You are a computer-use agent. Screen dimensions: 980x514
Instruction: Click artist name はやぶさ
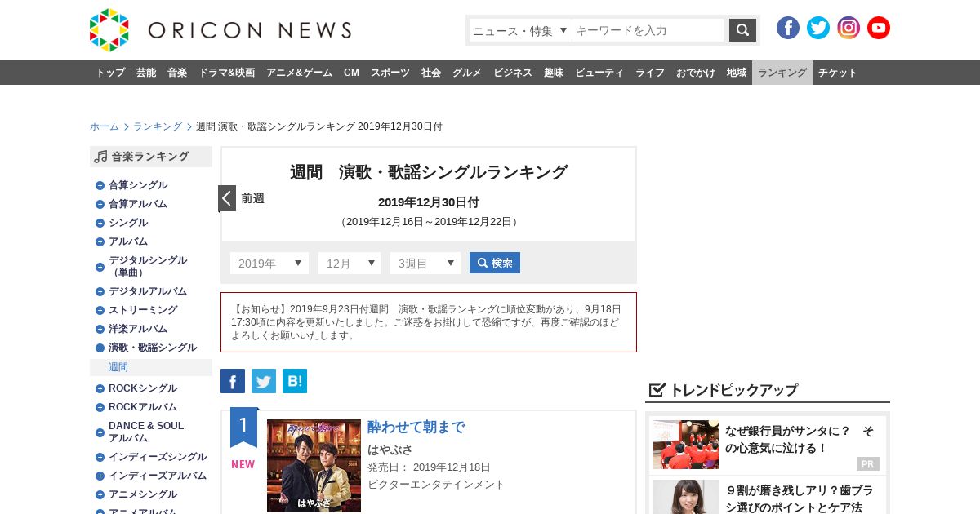point(390,450)
